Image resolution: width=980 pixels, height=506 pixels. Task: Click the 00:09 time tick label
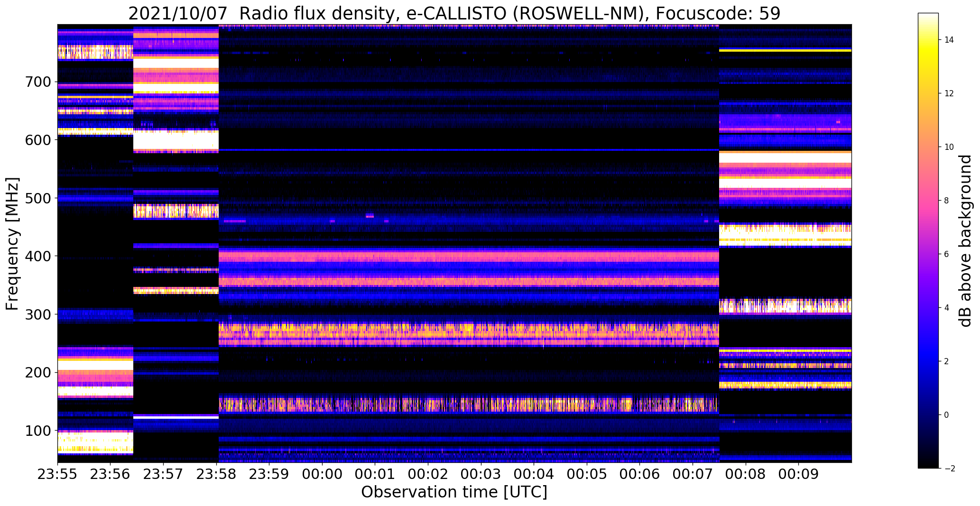[798, 474]
